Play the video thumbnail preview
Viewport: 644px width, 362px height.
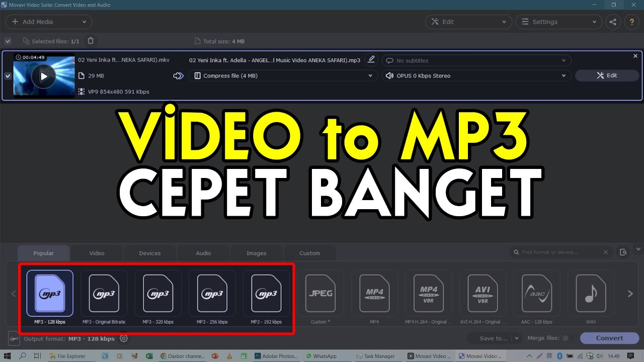tap(44, 76)
